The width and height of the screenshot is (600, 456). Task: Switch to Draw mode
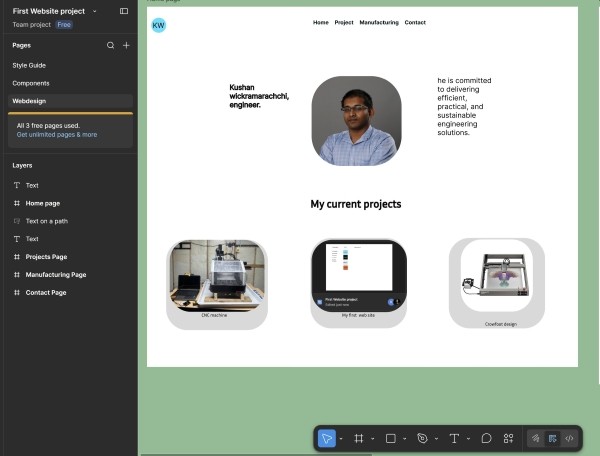(536, 438)
